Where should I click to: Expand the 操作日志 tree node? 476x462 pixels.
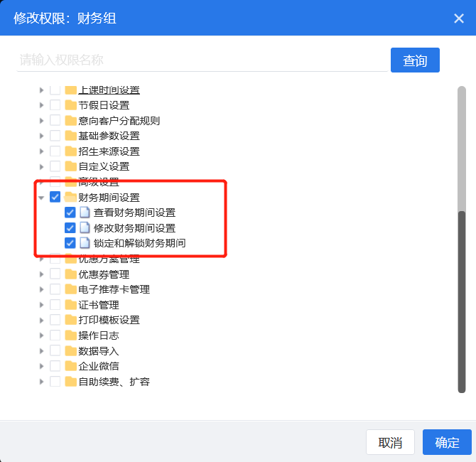[42, 335]
